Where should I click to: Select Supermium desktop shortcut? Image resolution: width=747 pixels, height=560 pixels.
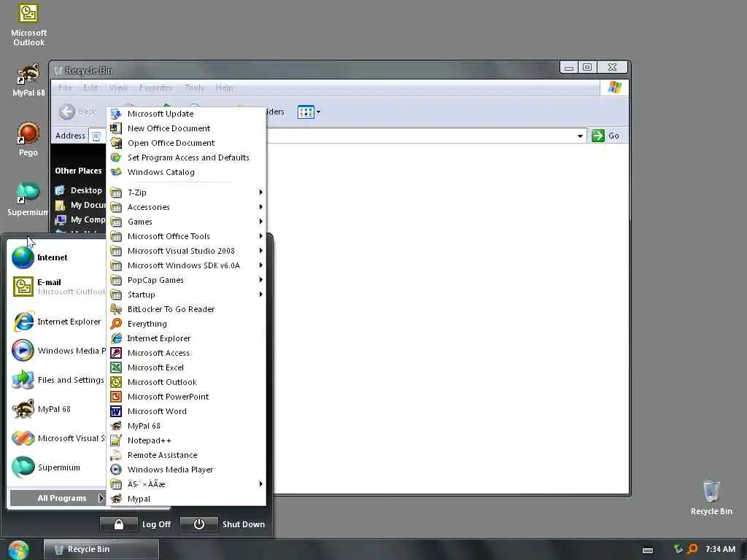pyautogui.click(x=28, y=199)
